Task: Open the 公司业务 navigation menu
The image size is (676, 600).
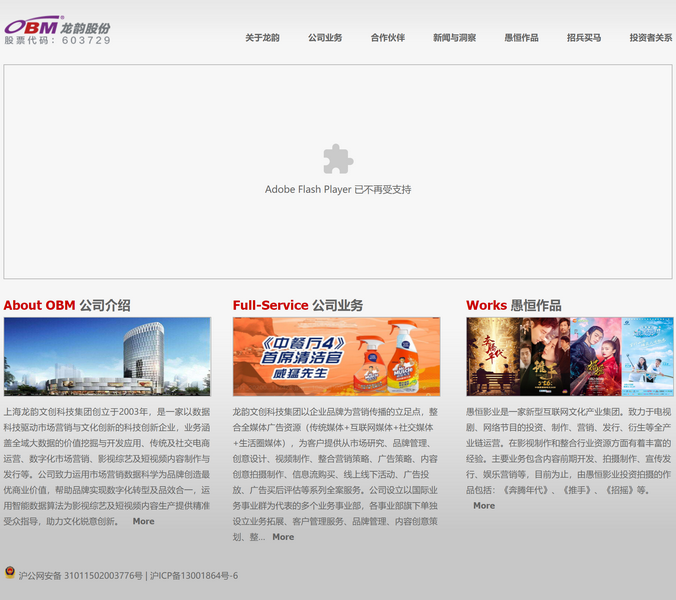Action: 325,38
